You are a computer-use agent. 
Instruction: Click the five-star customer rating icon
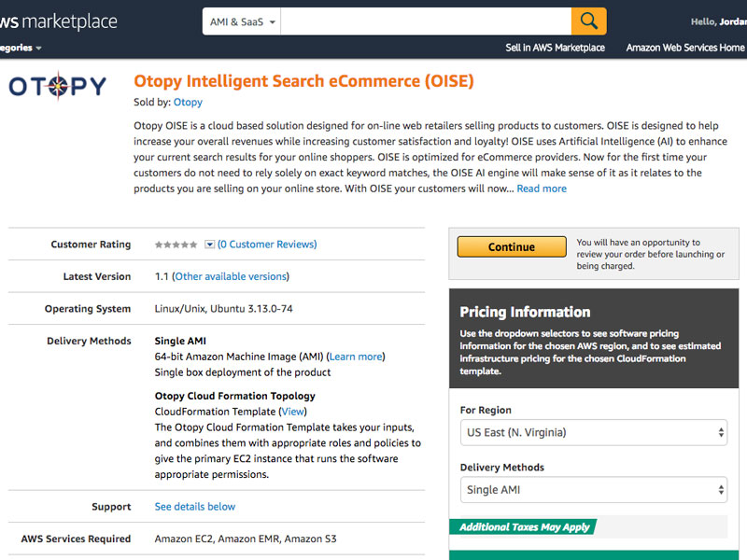tap(176, 245)
